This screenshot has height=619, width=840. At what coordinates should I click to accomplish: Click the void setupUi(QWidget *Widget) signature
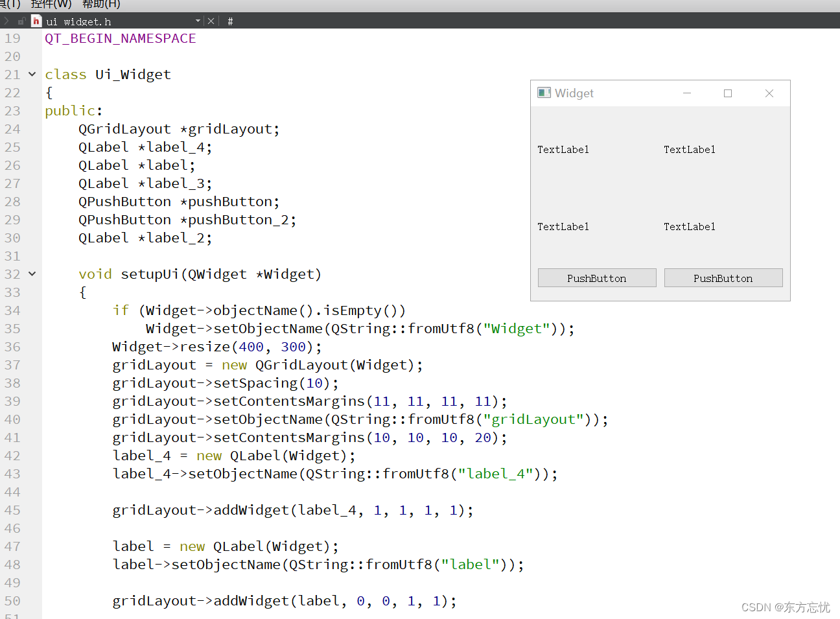tap(200, 274)
